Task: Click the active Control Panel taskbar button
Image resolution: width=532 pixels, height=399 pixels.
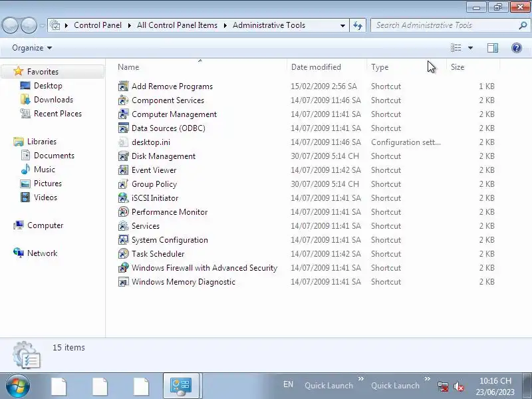Action: pyautogui.click(x=181, y=386)
